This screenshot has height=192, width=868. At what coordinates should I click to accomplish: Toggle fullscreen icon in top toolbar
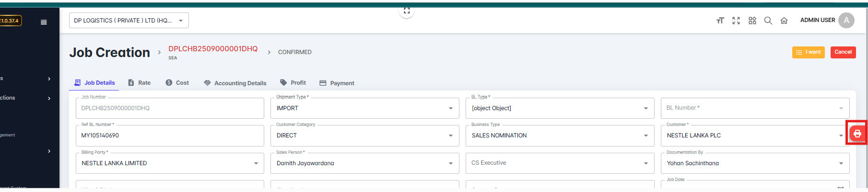pyautogui.click(x=736, y=21)
